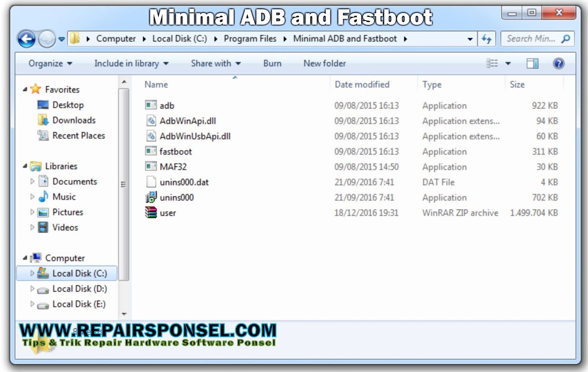Viewport: 588px width, 372px height.
Task: Click the '09/08/2015 14:50' date cell
Action: tap(366, 167)
